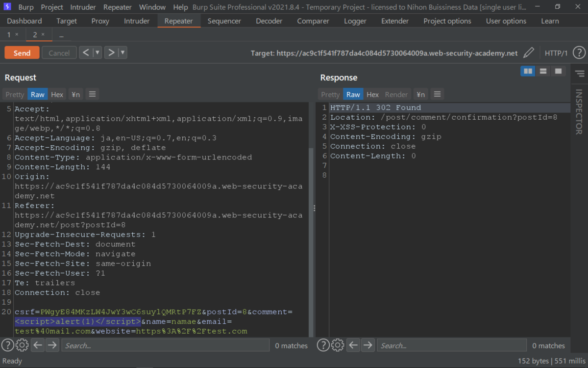Image resolution: width=588 pixels, height=368 pixels.
Task: Open the back history dropdown arrow
Action: point(97,53)
